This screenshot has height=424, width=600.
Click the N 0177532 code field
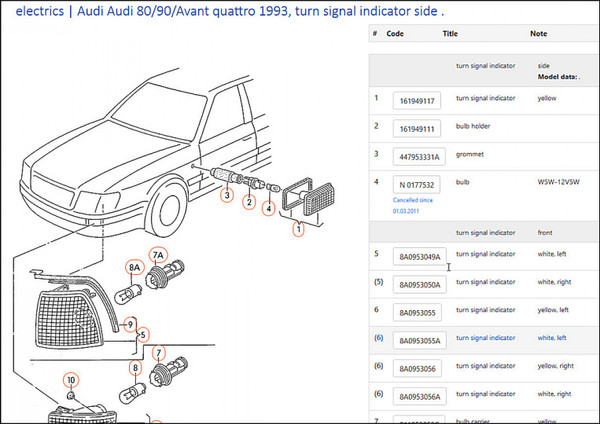(x=417, y=184)
